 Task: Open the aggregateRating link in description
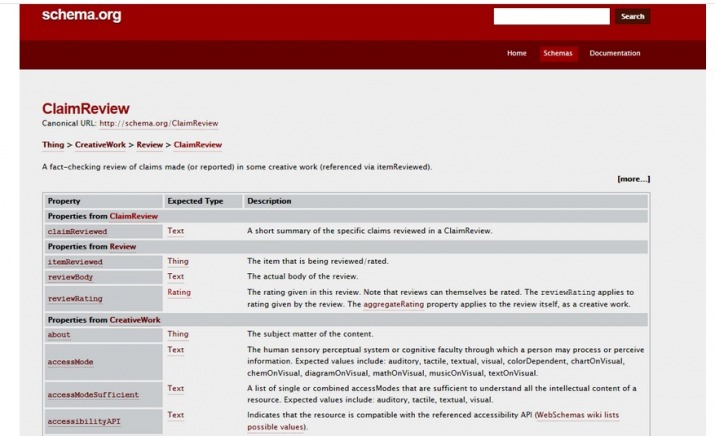tap(394, 304)
